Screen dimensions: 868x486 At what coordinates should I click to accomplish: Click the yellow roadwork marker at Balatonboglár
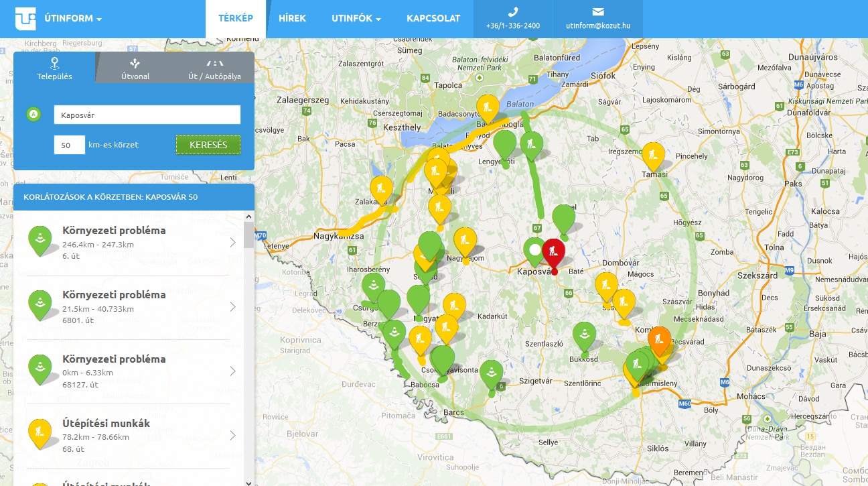click(x=488, y=109)
